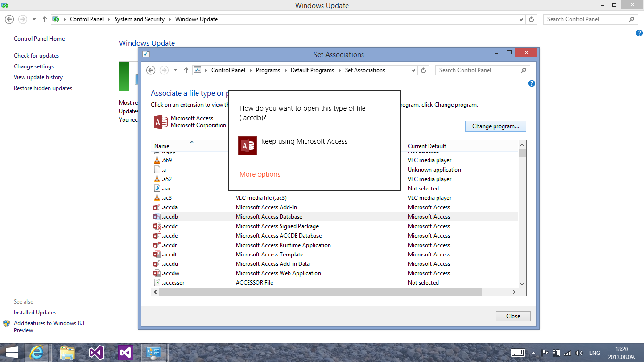Select the .accessor file icon
Image resolution: width=644 pixels, height=362 pixels.
click(157, 283)
